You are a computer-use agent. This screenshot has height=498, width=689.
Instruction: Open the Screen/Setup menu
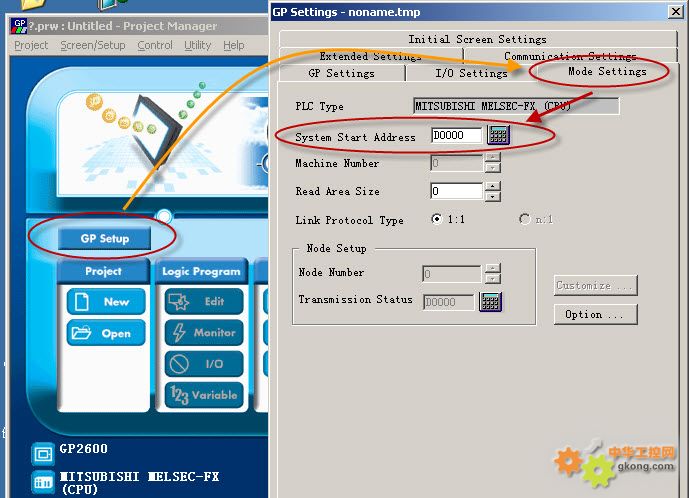coord(93,45)
